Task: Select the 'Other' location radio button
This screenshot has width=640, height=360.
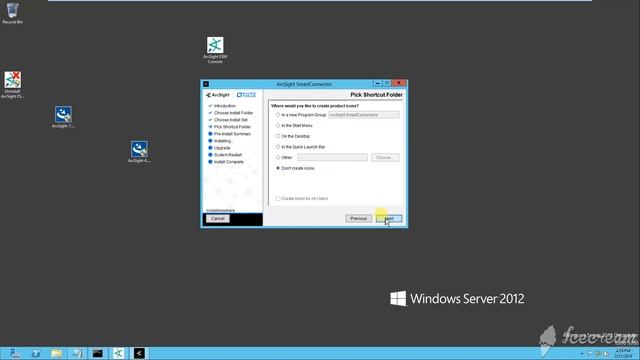Action: point(278,158)
